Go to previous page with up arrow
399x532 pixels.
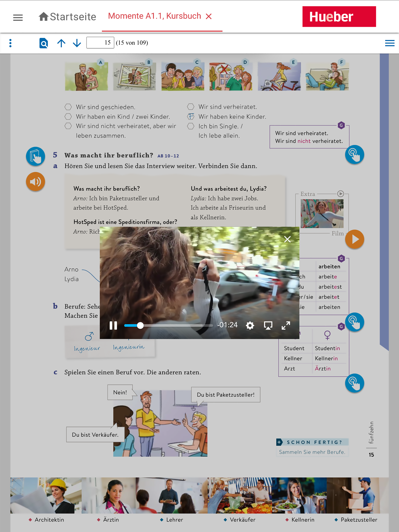click(x=61, y=43)
